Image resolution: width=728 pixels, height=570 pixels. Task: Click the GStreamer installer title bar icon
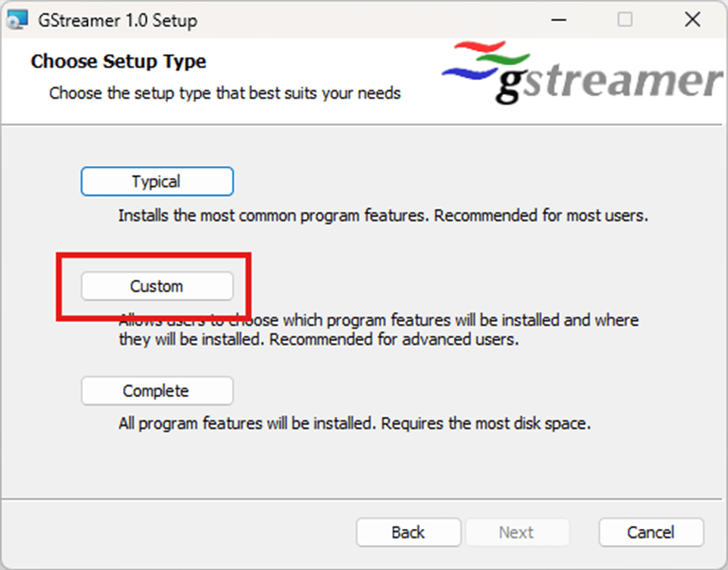click(x=18, y=20)
